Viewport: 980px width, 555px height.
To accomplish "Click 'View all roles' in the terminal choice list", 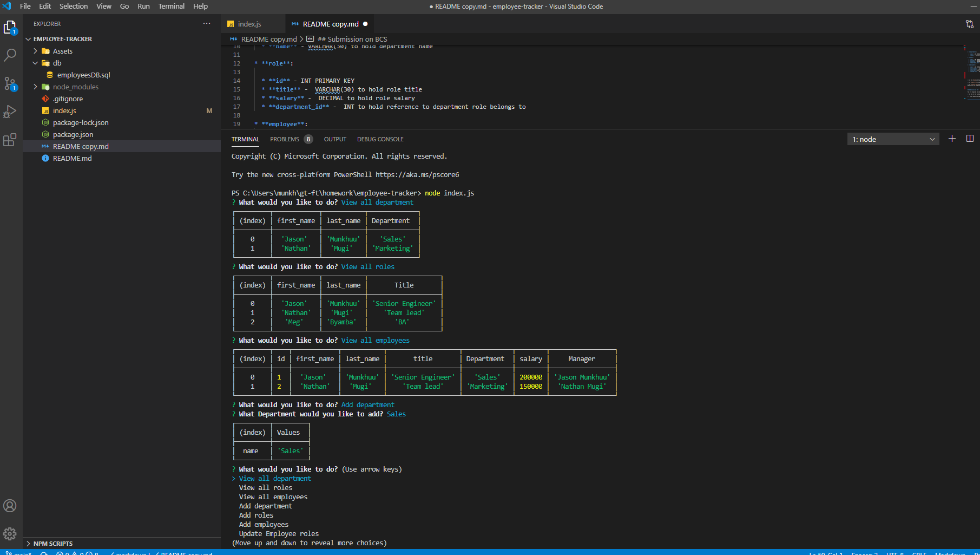I will [x=266, y=487].
